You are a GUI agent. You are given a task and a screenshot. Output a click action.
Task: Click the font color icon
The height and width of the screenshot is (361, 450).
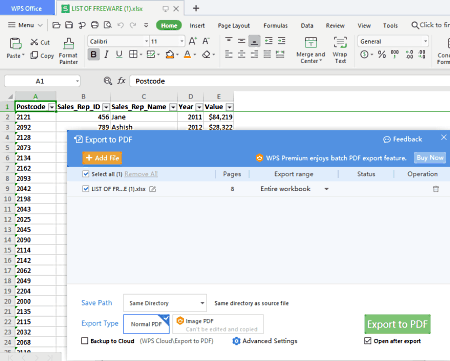(x=188, y=54)
